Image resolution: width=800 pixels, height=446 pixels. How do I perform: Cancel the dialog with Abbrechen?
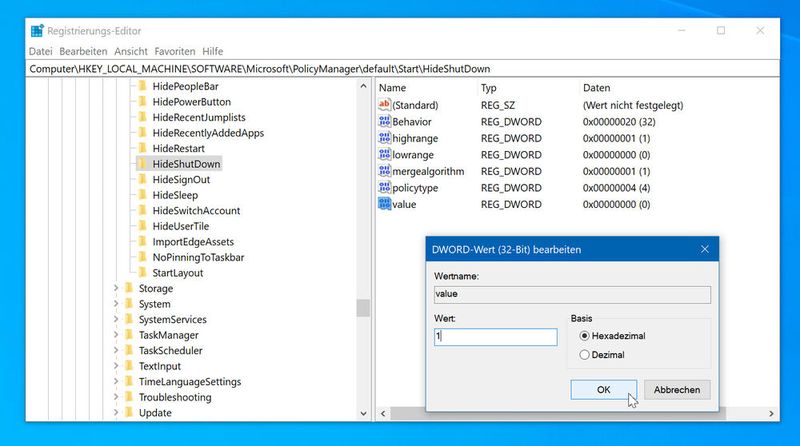[677, 389]
